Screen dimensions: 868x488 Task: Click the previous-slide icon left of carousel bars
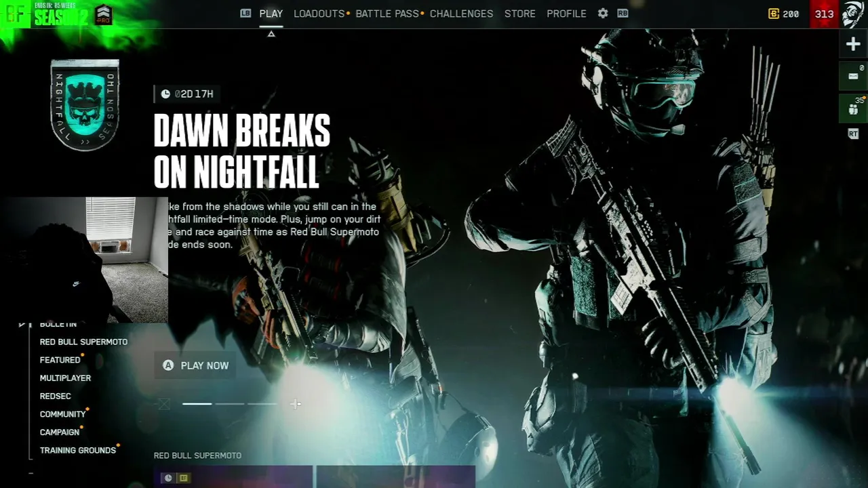tap(163, 404)
